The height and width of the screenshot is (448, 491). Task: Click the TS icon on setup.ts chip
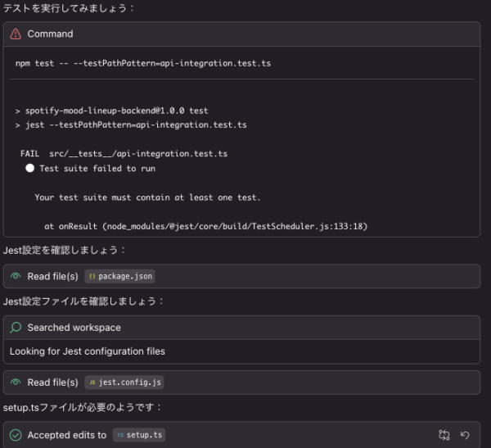[x=120, y=435]
